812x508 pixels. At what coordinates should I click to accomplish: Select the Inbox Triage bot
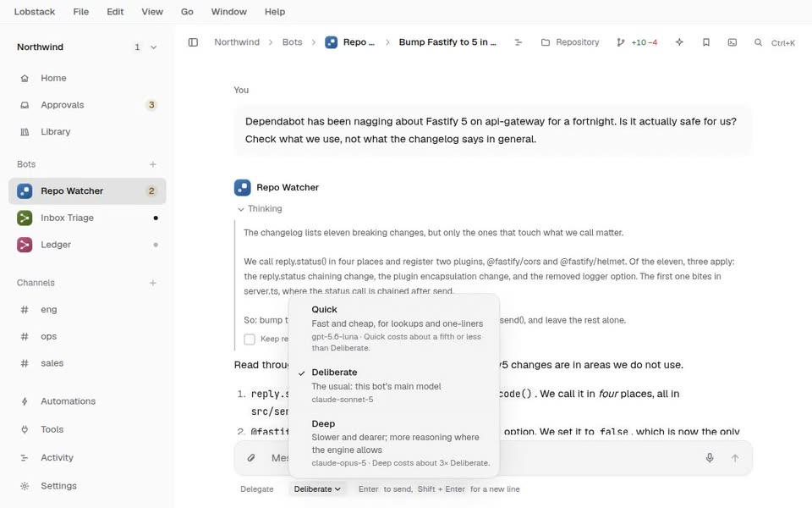point(87,218)
